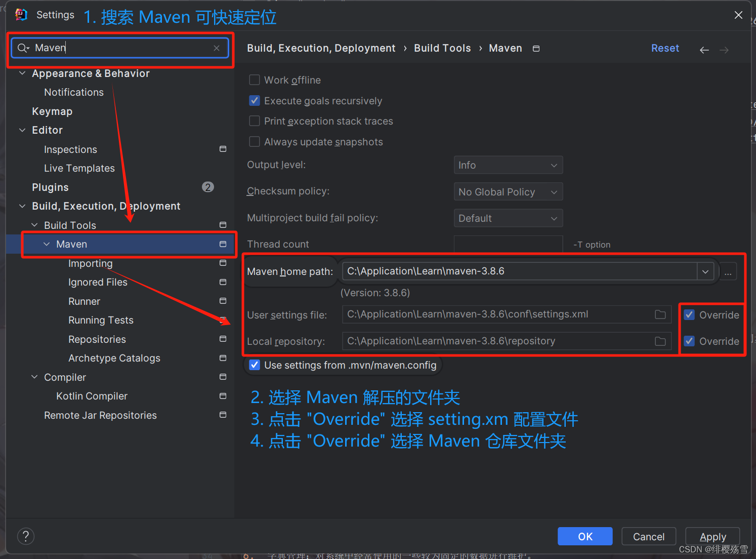Collapse the Editor tree node
This screenshot has width=756, height=559.
tap(22, 130)
